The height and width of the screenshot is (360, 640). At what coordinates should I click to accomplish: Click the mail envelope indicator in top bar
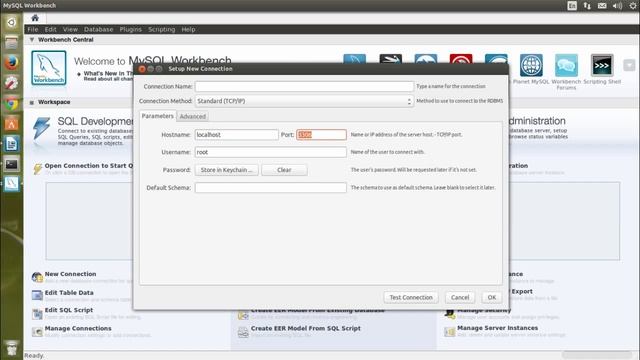coord(602,5)
